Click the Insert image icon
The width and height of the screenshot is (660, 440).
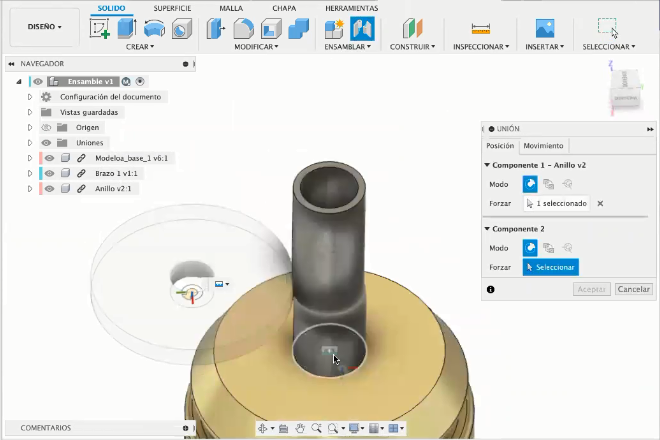tap(545, 29)
